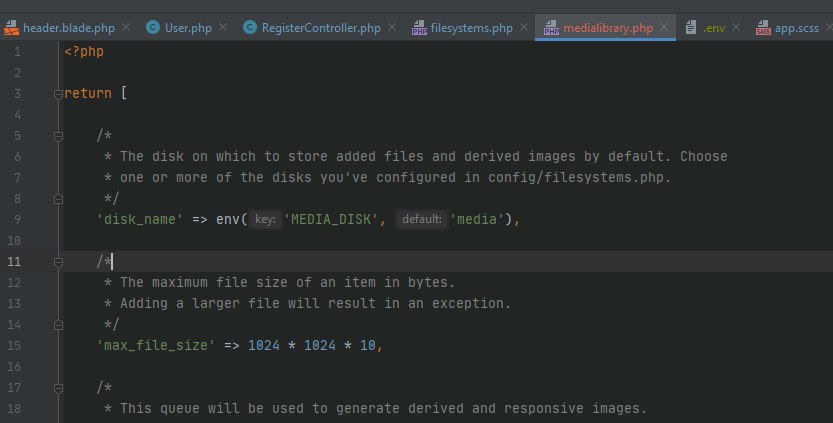Close the RegisterController.php tab

tap(392, 27)
